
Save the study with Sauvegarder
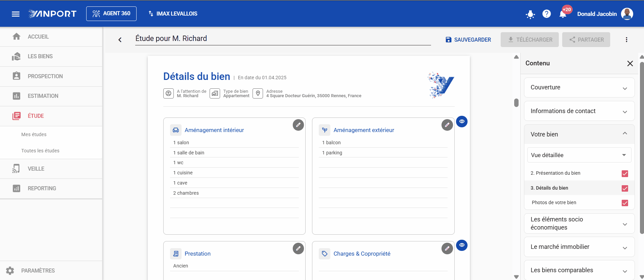point(468,40)
